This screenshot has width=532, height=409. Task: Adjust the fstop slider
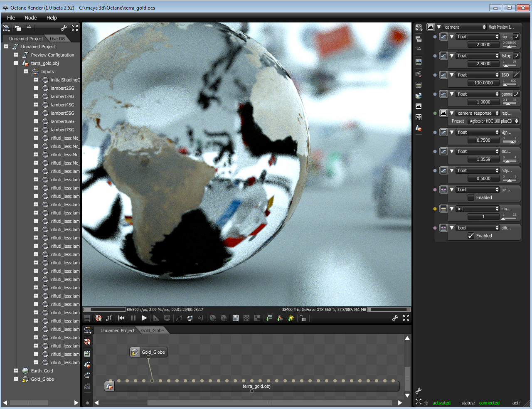[x=510, y=64]
